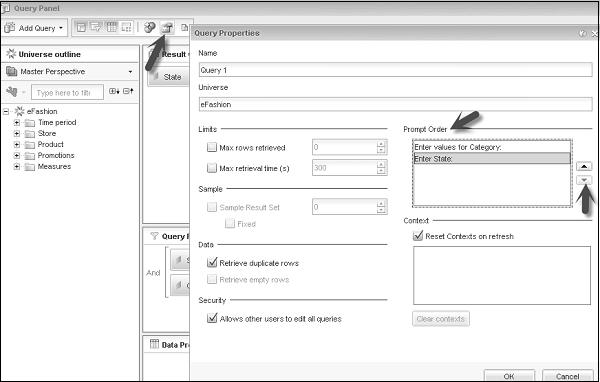Expand the Measures folder

[16, 167]
